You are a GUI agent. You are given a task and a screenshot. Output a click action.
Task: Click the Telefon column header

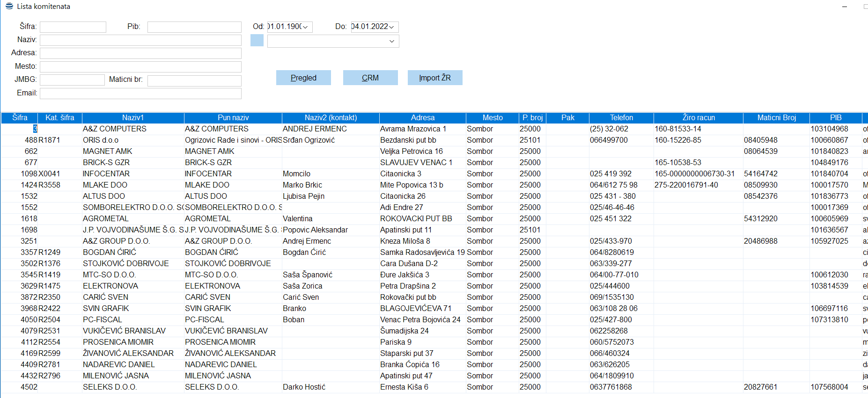pos(621,118)
